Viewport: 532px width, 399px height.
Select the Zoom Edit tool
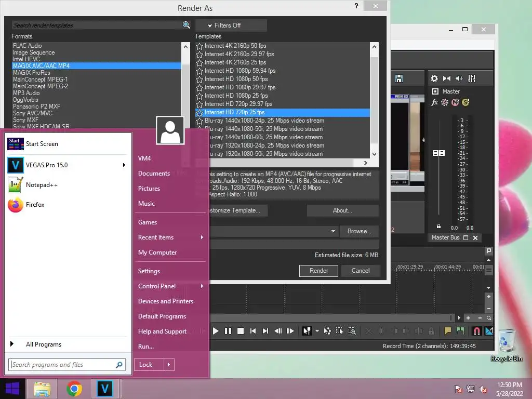pos(352,331)
